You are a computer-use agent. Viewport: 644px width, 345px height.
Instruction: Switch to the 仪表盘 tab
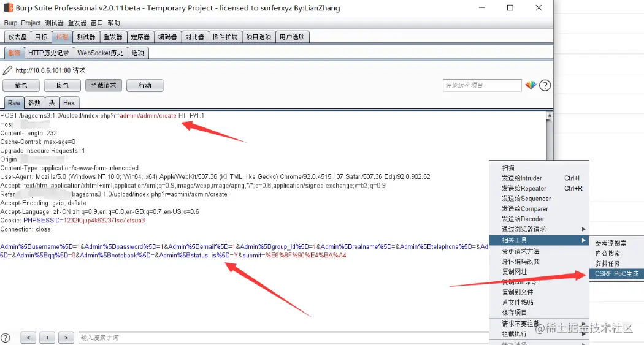pos(17,37)
